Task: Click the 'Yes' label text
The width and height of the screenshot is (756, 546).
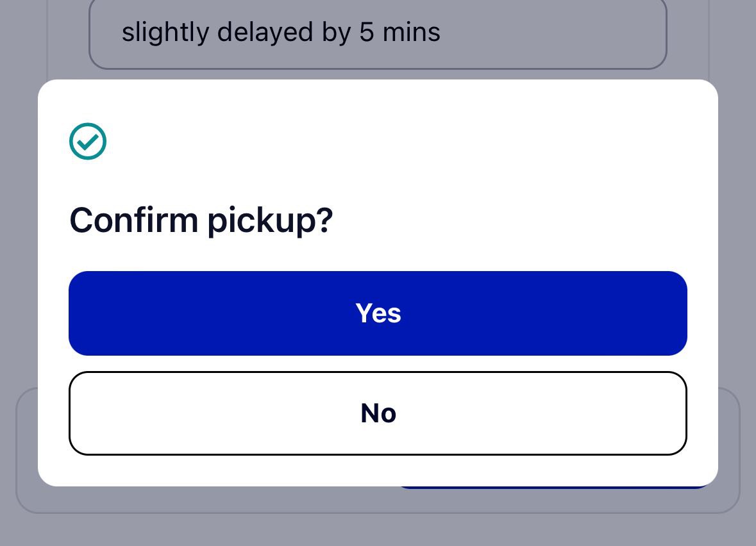Action: pyautogui.click(x=378, y=313)
